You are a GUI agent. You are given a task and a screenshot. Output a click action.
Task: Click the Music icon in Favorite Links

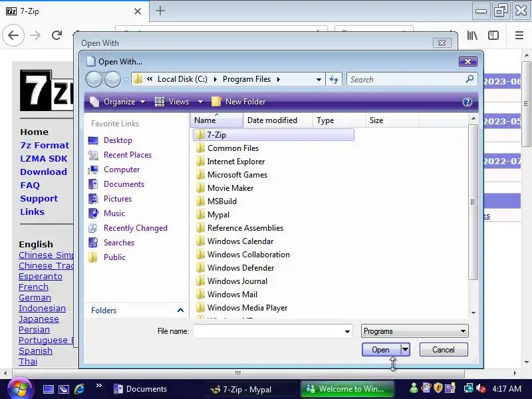point(93,213)
